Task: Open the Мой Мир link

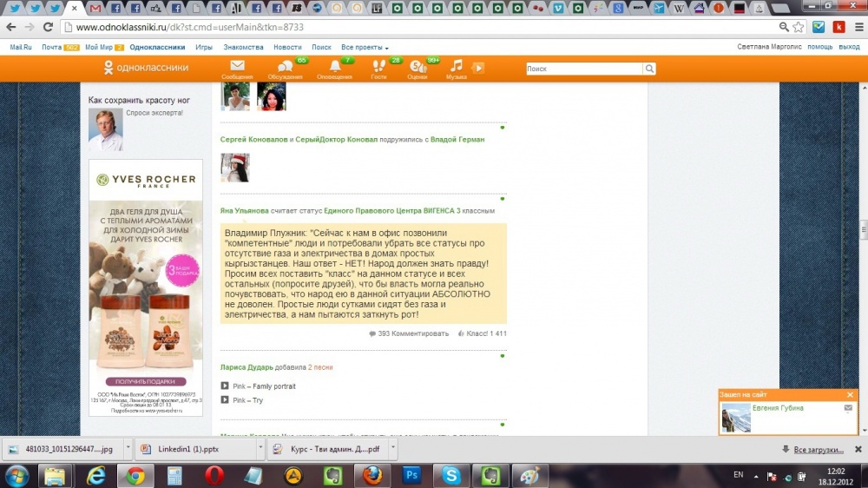Action: click(99, 47)
